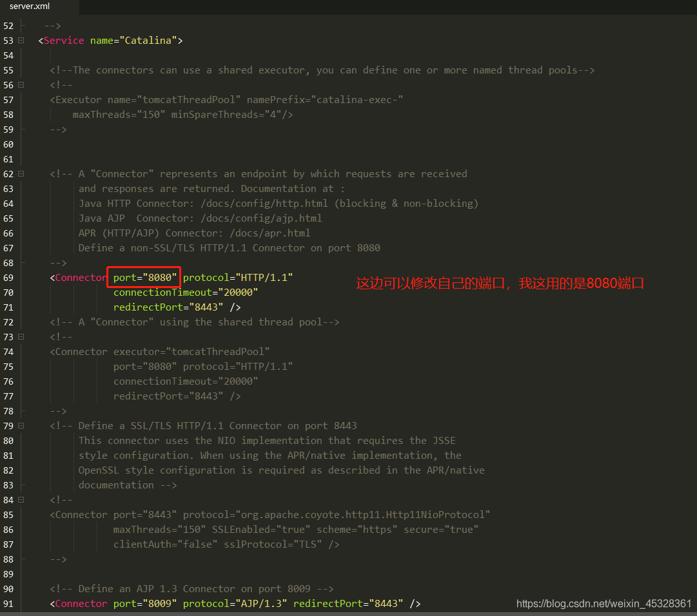Click "OpenSSL style configuration" line 82 text
697x616 pixels.
click(281, 470)
